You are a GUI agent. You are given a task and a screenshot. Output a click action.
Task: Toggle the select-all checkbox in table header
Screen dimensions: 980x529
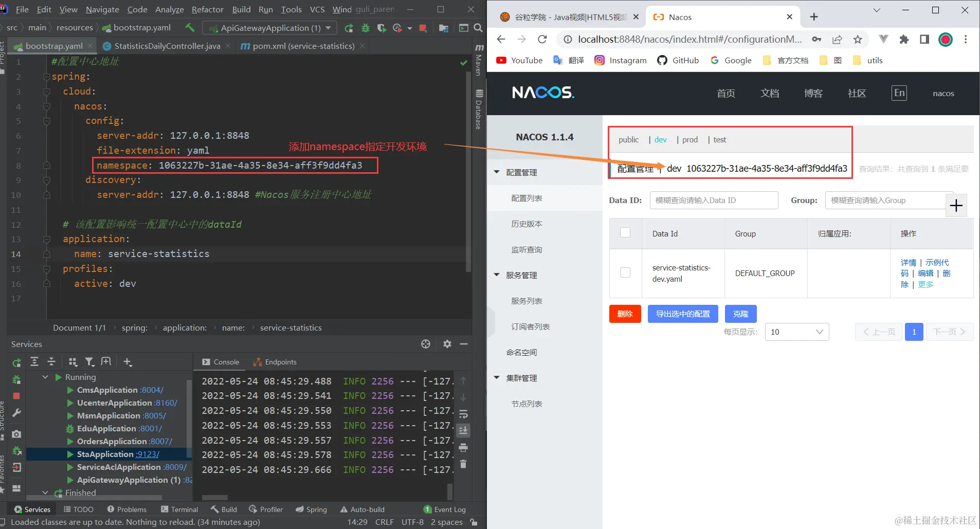click(625, 232)
